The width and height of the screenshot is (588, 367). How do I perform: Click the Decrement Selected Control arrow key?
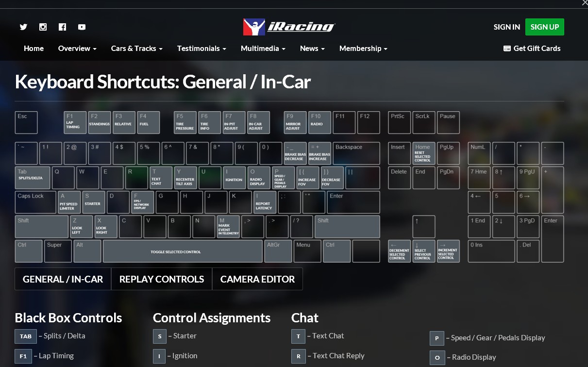[399, 251]
